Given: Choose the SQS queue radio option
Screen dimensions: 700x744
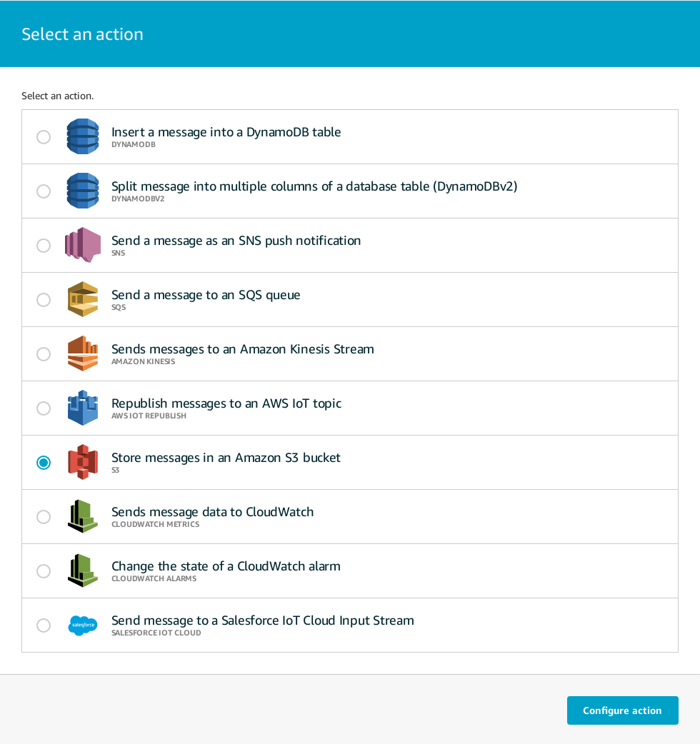Looking at the screenshot, I should point(44,300).
